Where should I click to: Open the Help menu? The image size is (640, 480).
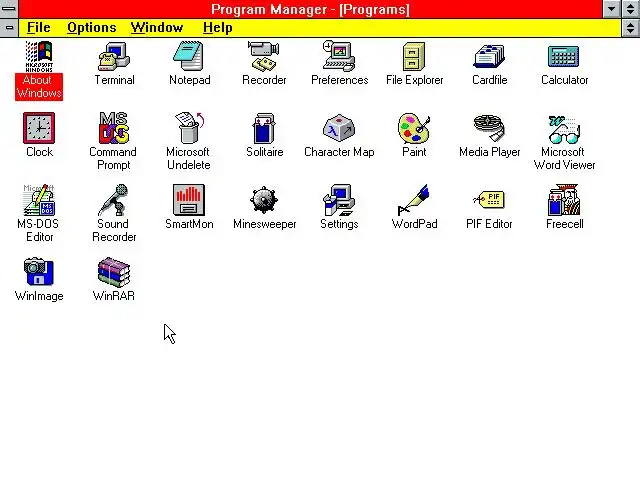coord(218,28)
